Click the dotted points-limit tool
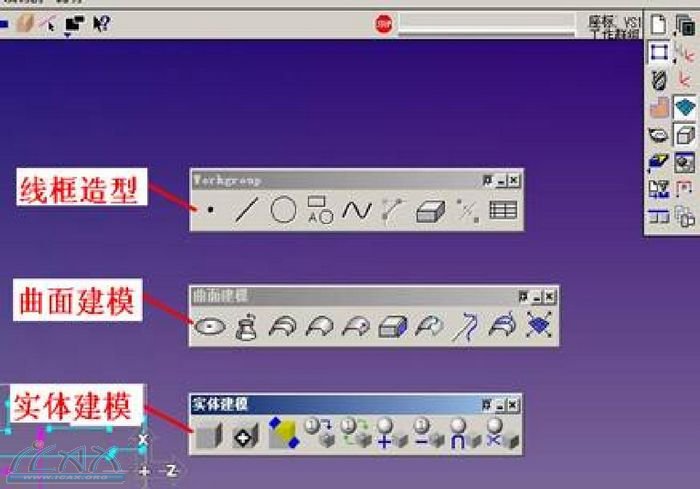The image size is (700, 489). tap(467, 210)
